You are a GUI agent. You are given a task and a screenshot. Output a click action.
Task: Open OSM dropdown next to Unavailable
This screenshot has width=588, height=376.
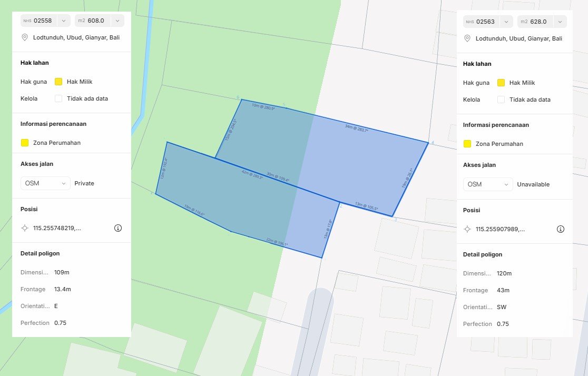click(x=488, y=184)
